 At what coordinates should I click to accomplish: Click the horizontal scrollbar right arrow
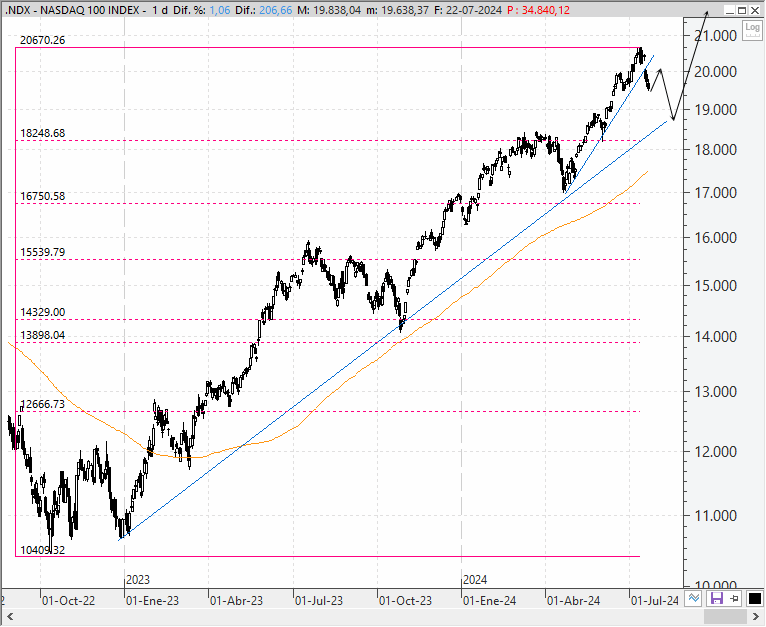tap(755, 616)
